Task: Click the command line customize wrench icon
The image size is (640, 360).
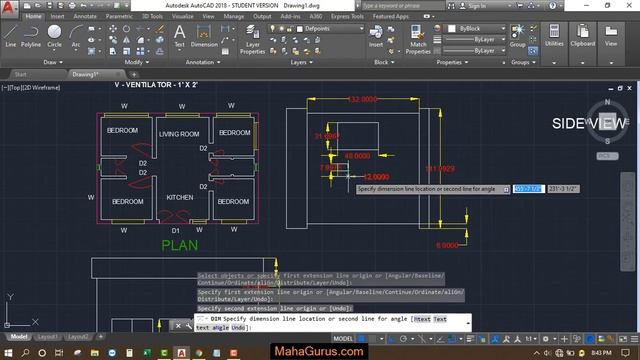Action: click(x=189, y=326)
